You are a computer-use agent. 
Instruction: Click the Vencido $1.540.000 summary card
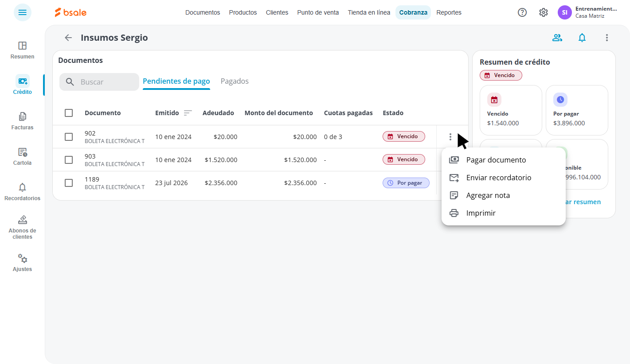[511, 110]
